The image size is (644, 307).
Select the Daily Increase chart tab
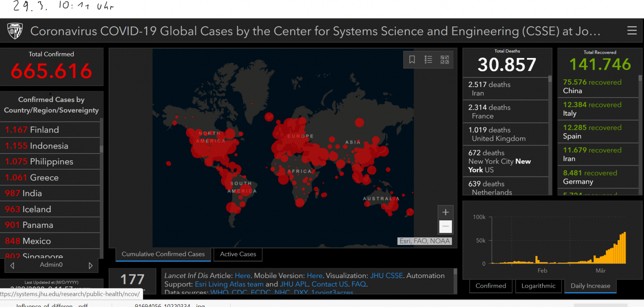coord(590,286)
